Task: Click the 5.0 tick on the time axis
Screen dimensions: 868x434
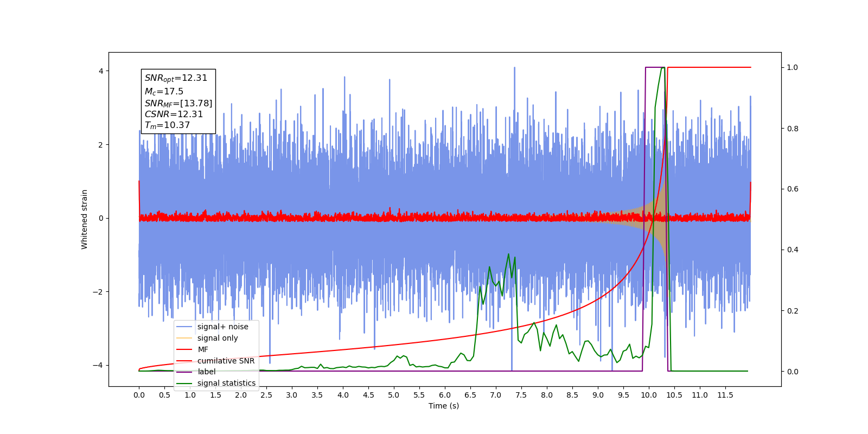Action: pos(394,395)
